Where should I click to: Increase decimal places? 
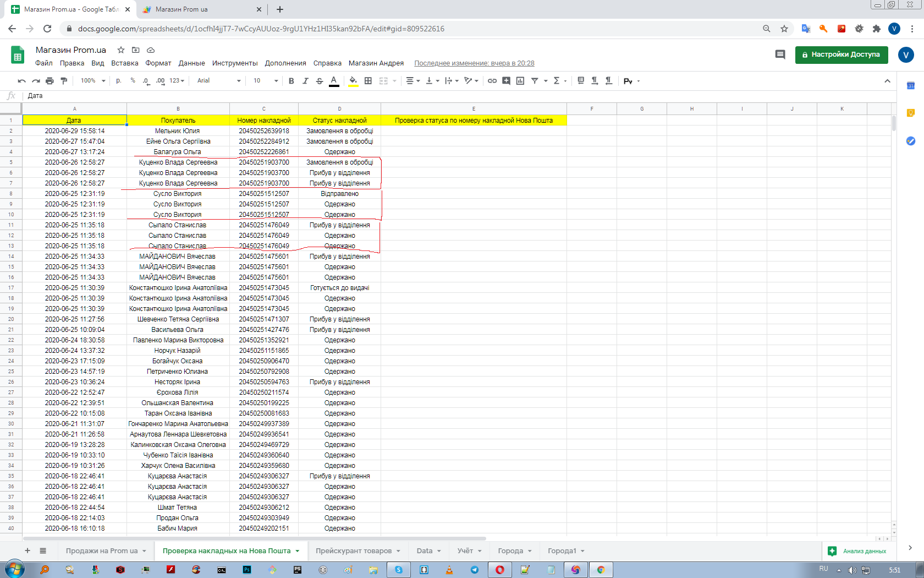pos(160,81)
